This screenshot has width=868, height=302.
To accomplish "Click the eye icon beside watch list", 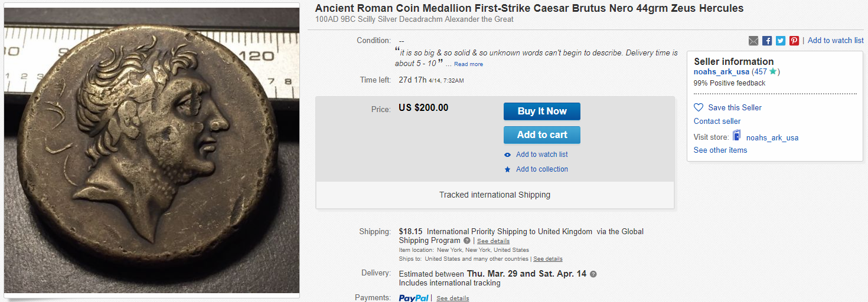I will pos(507,155).
